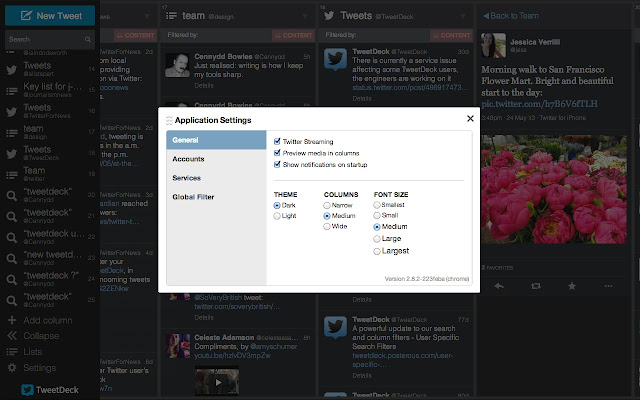640x400 pixels.
Task: Set font size to Small
Action: click(x=377, y=216)
